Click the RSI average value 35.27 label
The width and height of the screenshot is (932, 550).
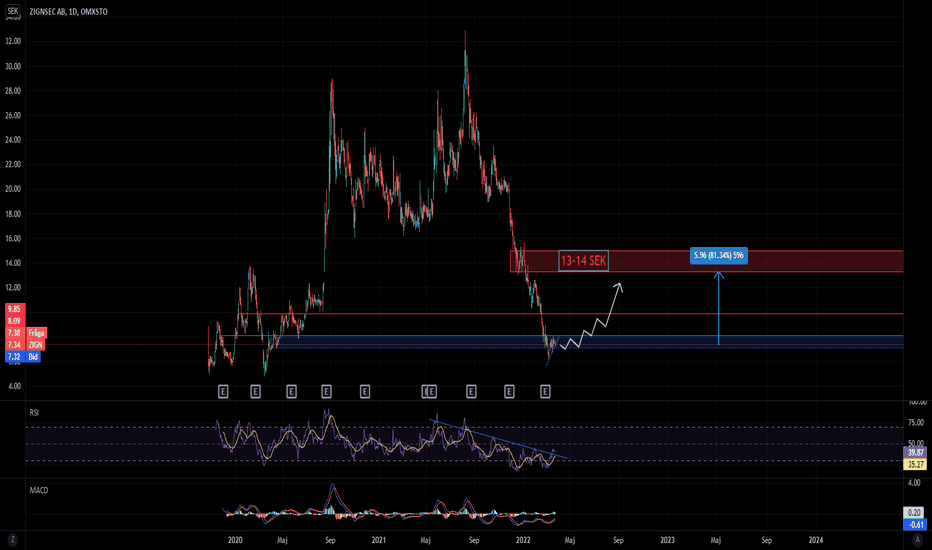tap(916, 464)
